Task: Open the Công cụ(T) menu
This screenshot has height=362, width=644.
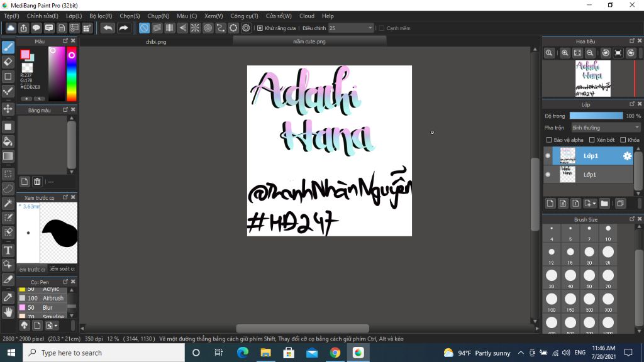Action: tap(244, 16)
